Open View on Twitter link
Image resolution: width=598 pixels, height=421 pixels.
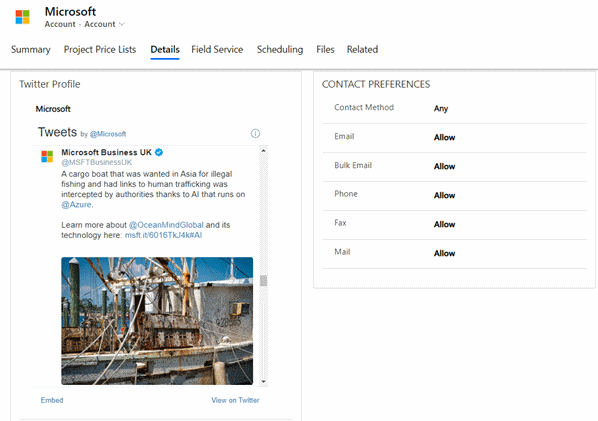(235, 400)
